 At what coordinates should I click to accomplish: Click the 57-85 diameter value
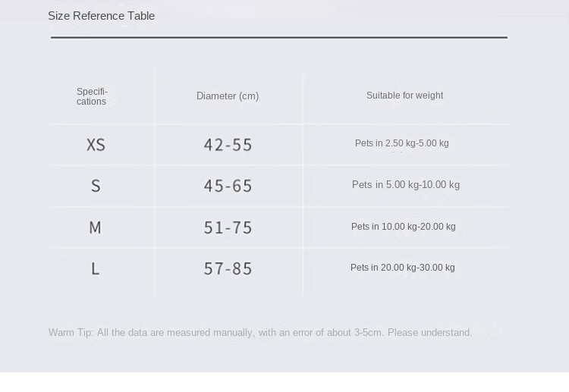click(228, 268)
